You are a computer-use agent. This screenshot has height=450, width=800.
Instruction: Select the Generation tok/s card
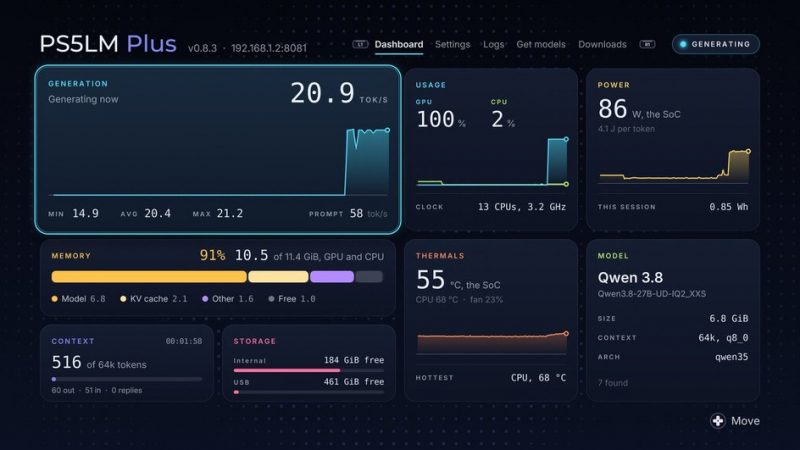click(218, 149)
